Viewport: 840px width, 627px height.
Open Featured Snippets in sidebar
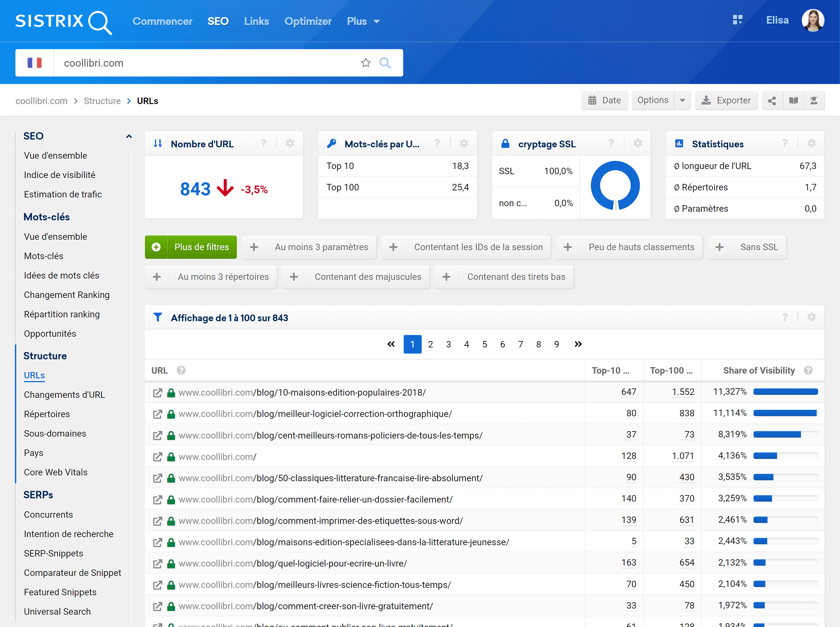coord(60,592)
